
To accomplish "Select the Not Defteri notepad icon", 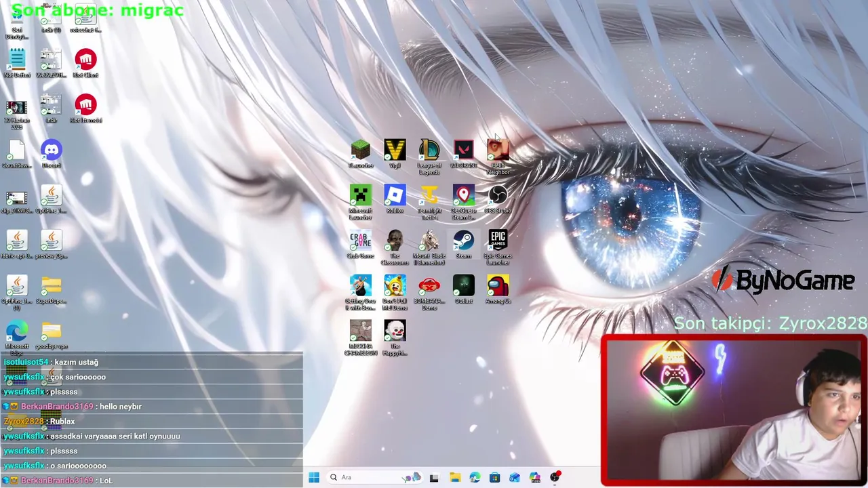I will pyautogui.click(x=17, y=60).
